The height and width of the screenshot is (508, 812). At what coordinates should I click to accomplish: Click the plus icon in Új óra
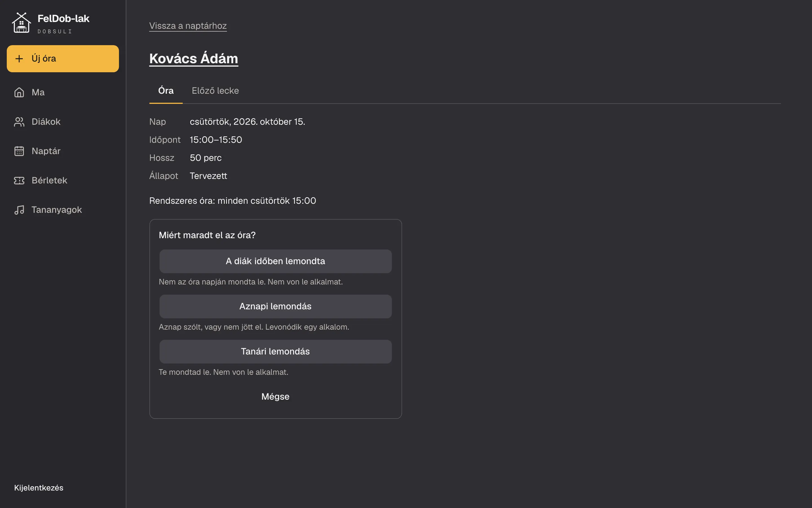tap(19, 58)
